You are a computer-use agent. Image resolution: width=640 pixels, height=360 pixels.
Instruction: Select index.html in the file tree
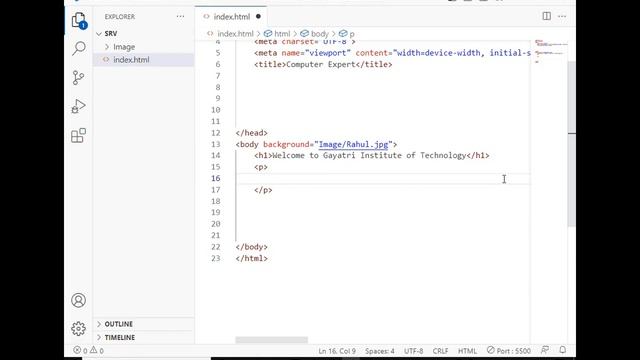click(x=144, y=60)
